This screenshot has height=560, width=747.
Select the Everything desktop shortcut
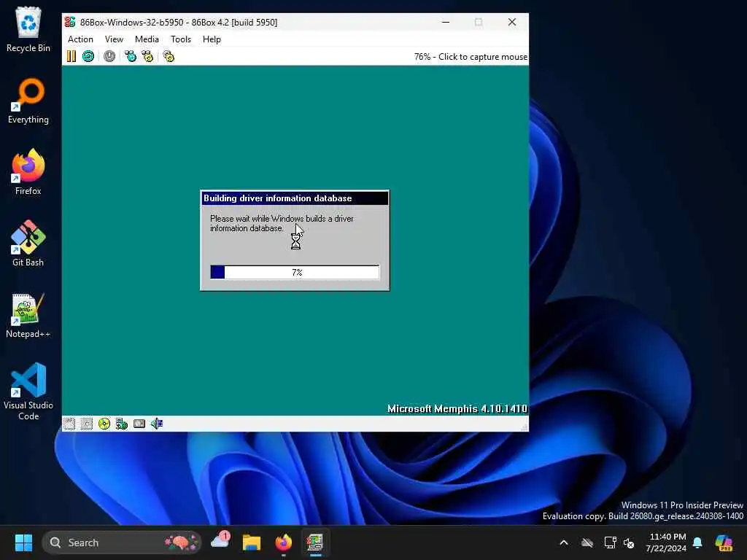click(x=28, y=101)
